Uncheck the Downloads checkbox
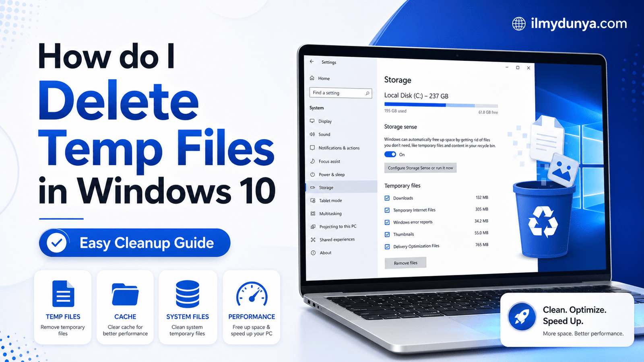Screen dimensions: 644x362 (x=387, y=198)
